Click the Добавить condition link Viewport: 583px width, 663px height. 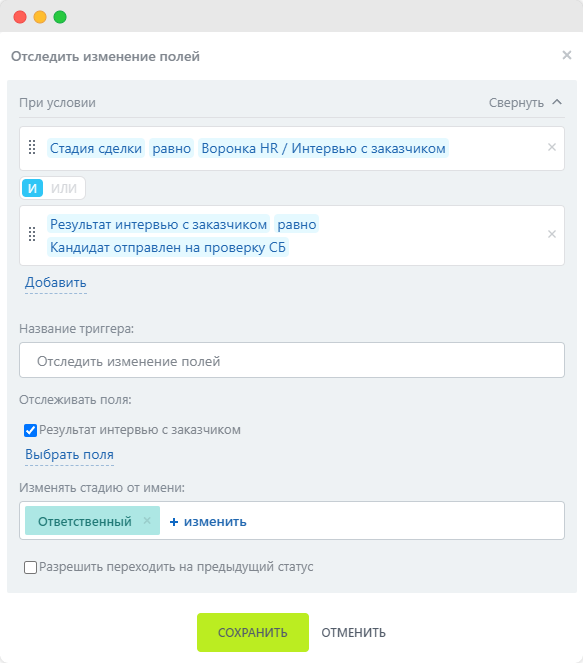tap(56, 282)
